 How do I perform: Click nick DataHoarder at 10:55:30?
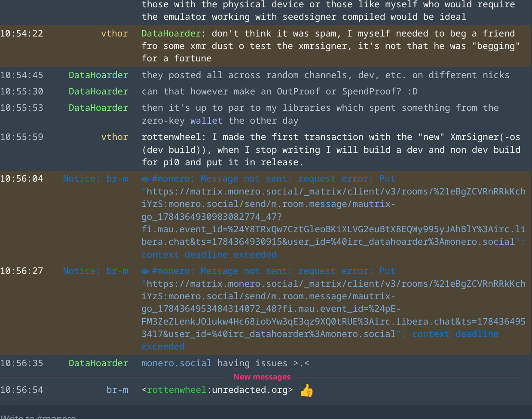tap(98, 91)
